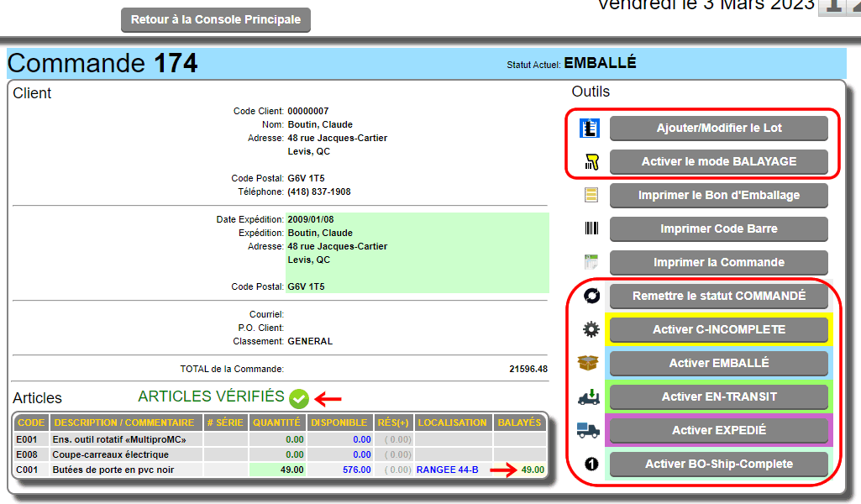Screen dimensions: 861x504
Task: Click the loading truck icon beside EN-TRANSIT
Action: point(589,396)
